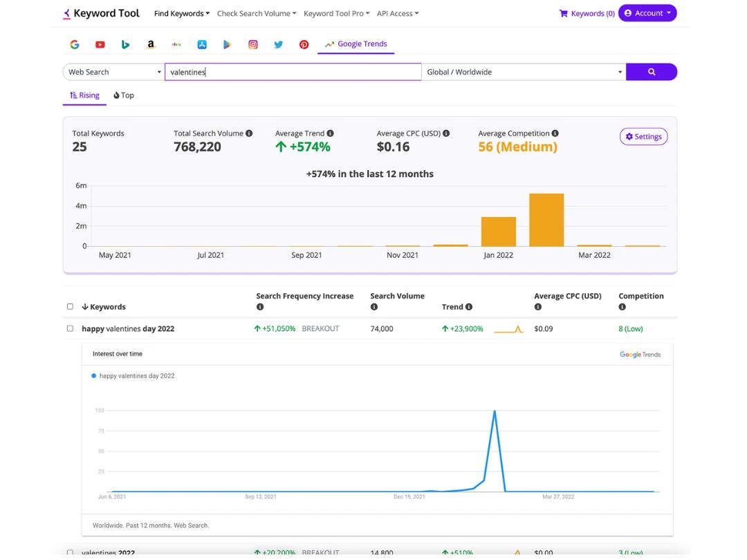Open the App Store keyword source

pyautogui.click(x=202, y=44)
